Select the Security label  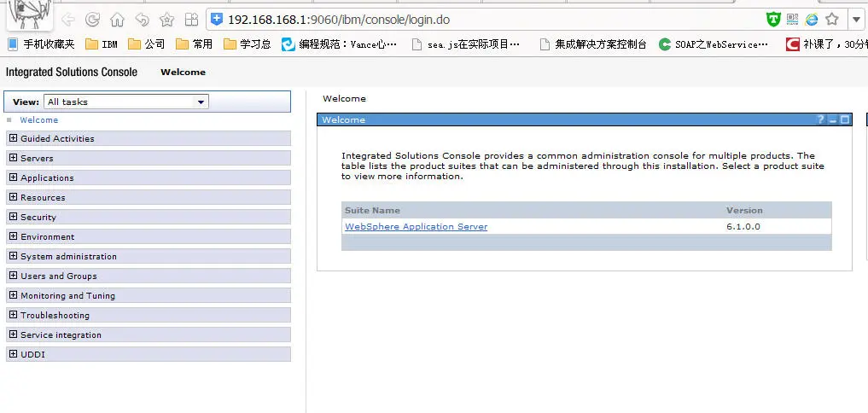click(x=38, y=218)
